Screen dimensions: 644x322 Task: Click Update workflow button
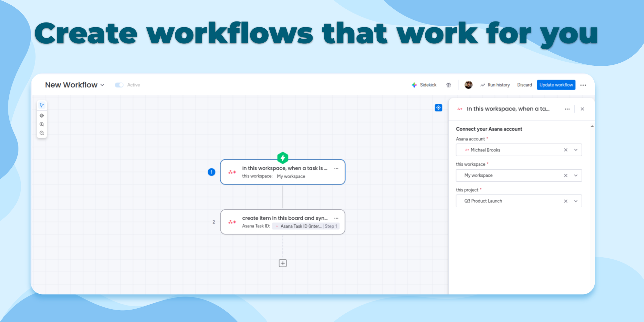556,85
